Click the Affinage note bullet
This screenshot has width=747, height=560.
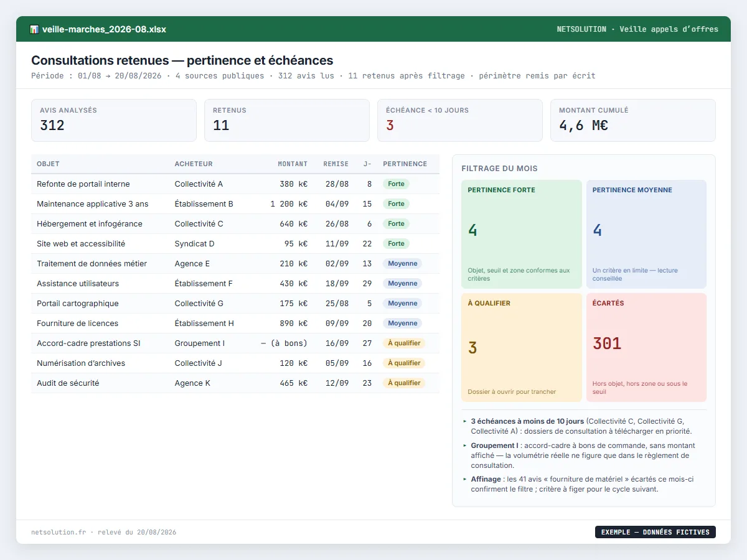(584, 484)
